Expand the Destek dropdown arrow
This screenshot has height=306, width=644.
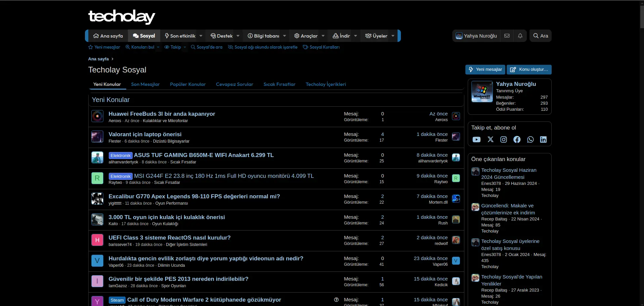(238, 36)
